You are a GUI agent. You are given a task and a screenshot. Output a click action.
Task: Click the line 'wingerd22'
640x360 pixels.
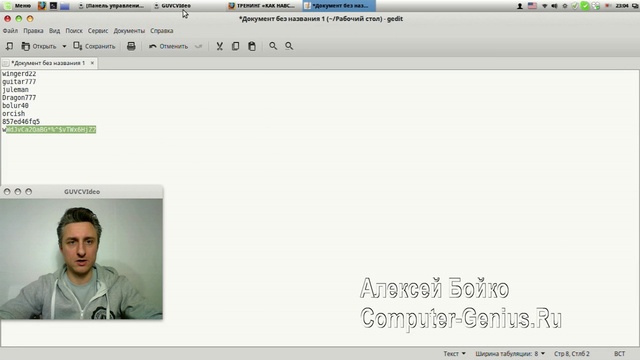click(19, 74)
